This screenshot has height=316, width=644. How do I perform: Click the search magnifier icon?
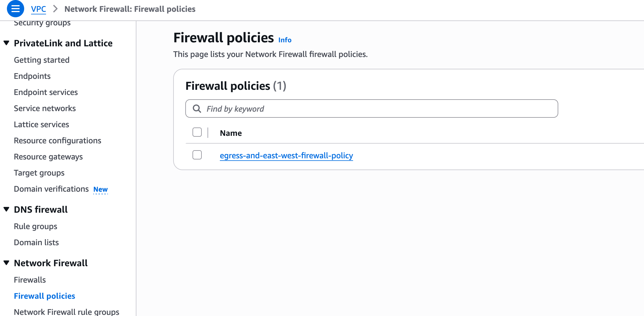pos(197,109)
